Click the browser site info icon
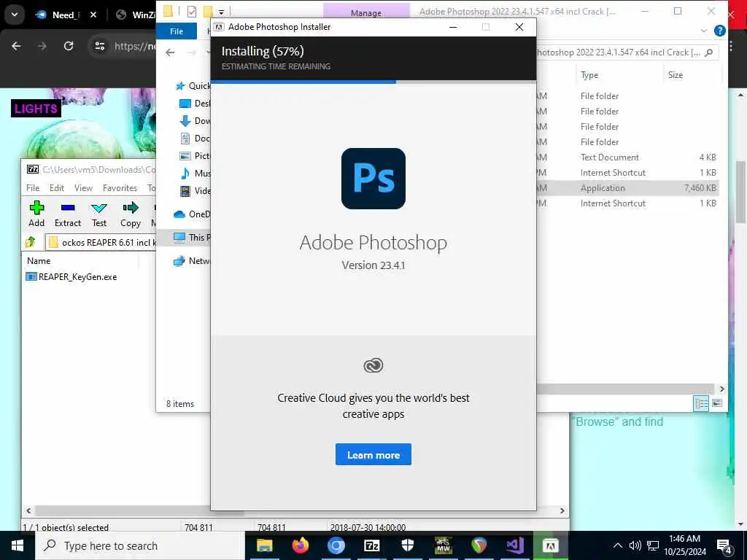 coord(99,46)
